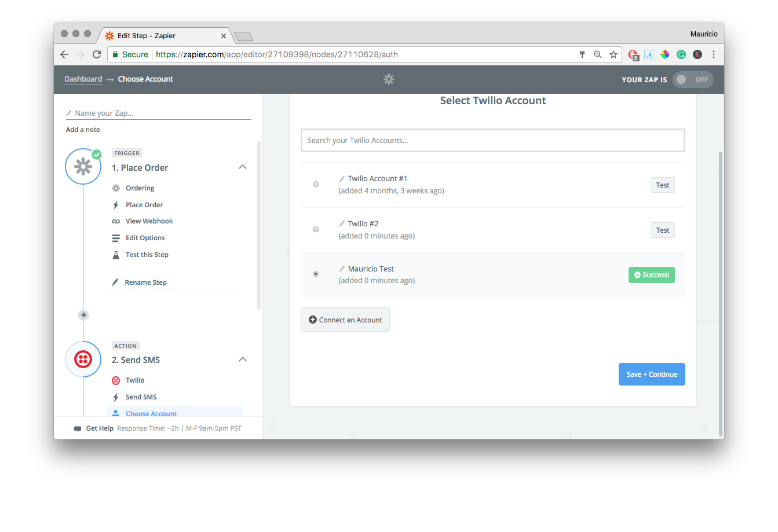Image resolution: width=778 pixels, height=532 pixels.
Task: Click Save + Continue
Action: click(x=652, y=375)
